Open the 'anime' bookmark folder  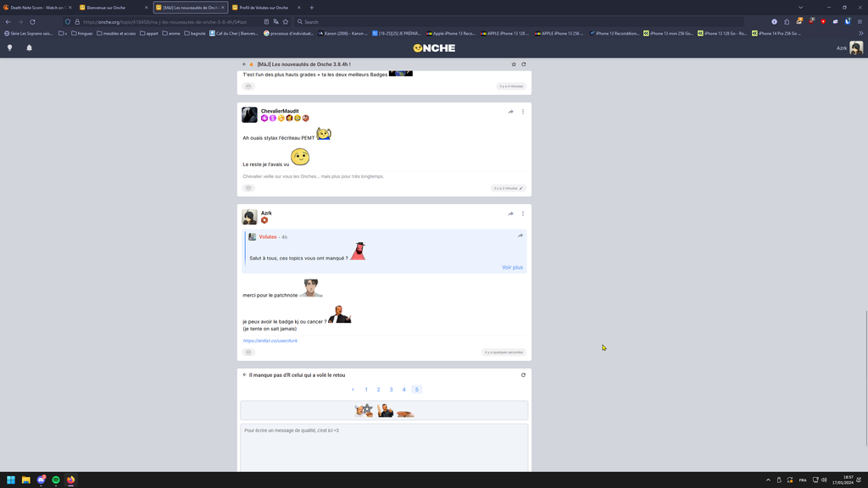point(171,33)
